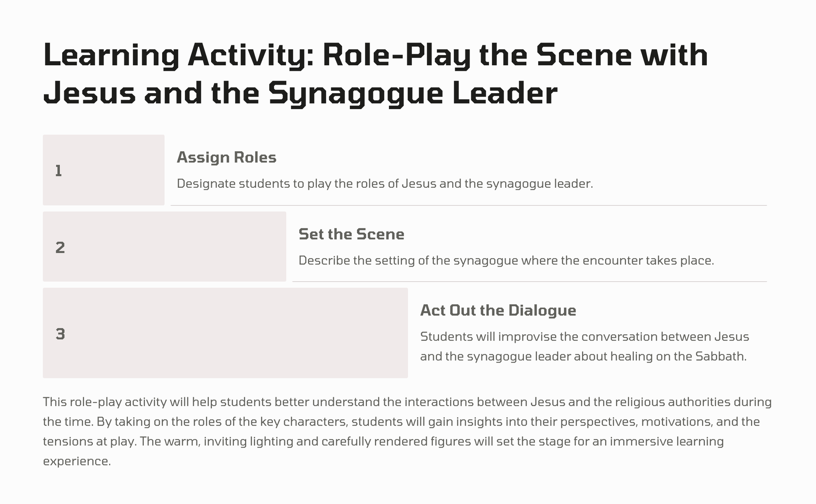Image resolution: width=816 pixels, height=504 pixels.
Task: Select the 'Set the Scene' heading
Action: pos(351,234)
